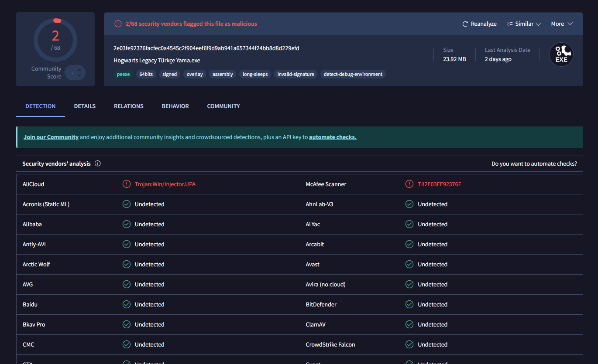Go to the RELATIONS tab

tap(129, 106)
